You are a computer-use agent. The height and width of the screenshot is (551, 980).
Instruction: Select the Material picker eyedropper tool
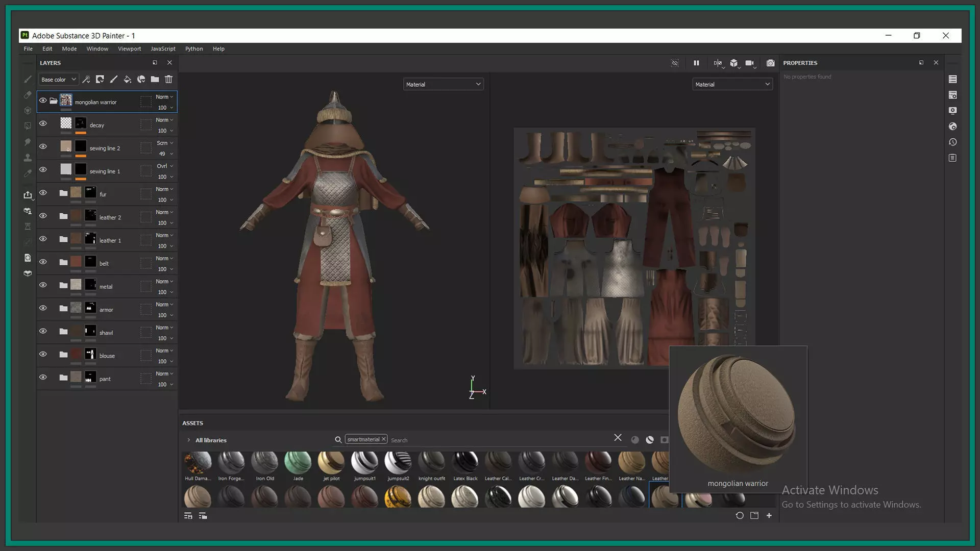tap(28, 173)
